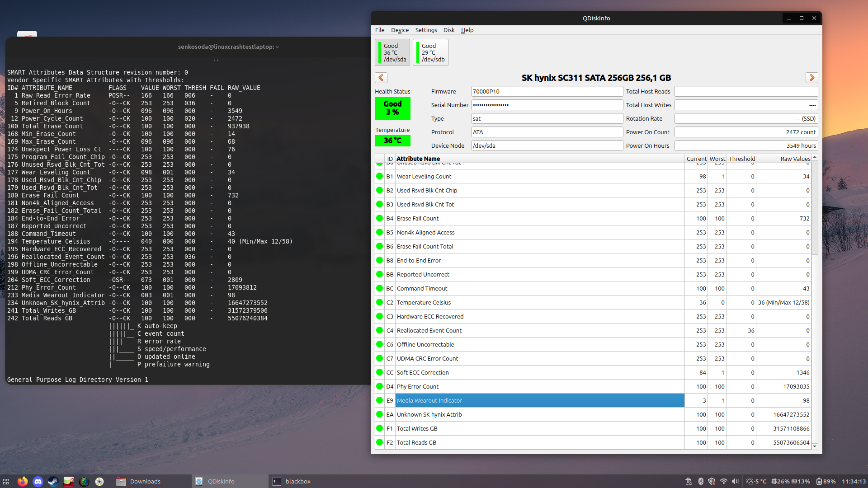Go to previous disk with left arrow
This screenshot has height=488, width=868.
coord(381,78)
